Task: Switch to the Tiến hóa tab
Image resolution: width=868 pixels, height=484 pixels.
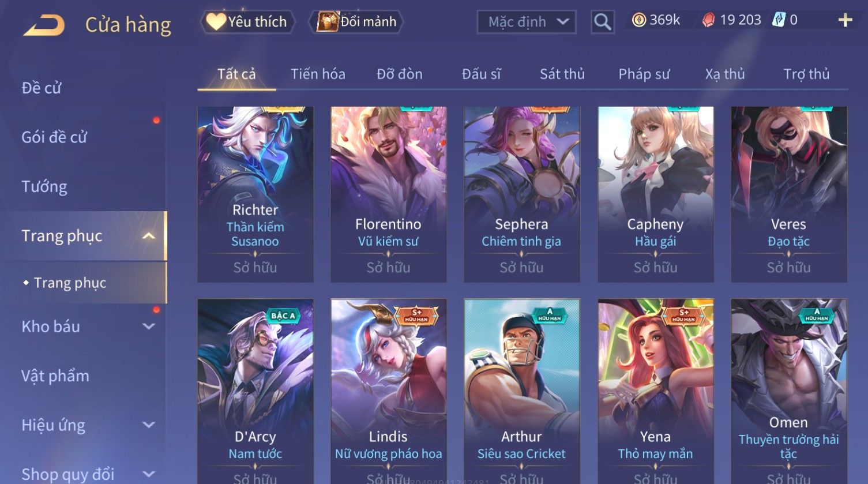Action: pyautogui.click(x=318, y=74)
